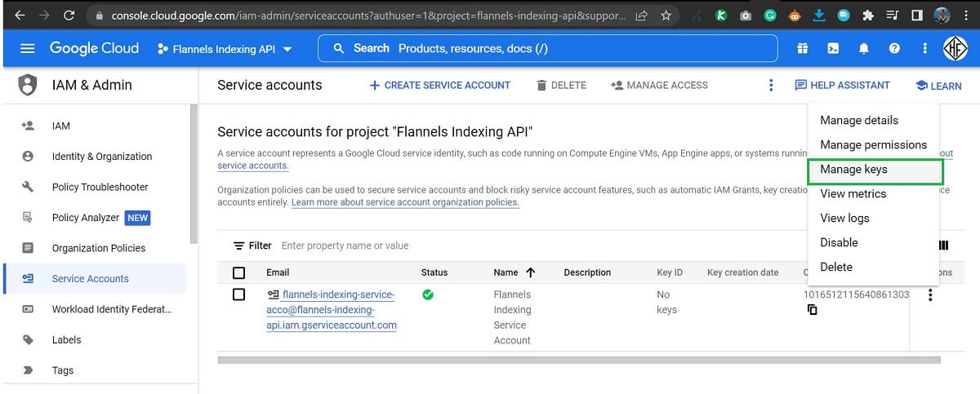The image size is (980, 394).
Task: Click the green K extension icon
Action: [721, 15]
